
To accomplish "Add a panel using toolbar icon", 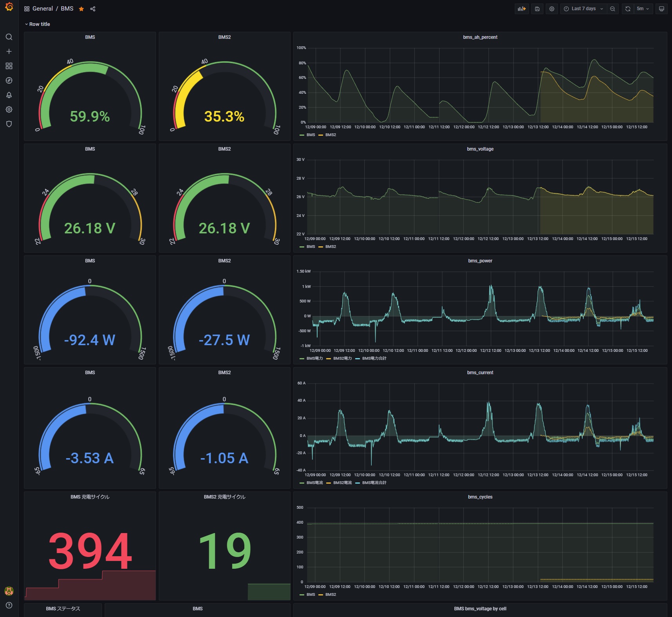I will coord(521,9).
